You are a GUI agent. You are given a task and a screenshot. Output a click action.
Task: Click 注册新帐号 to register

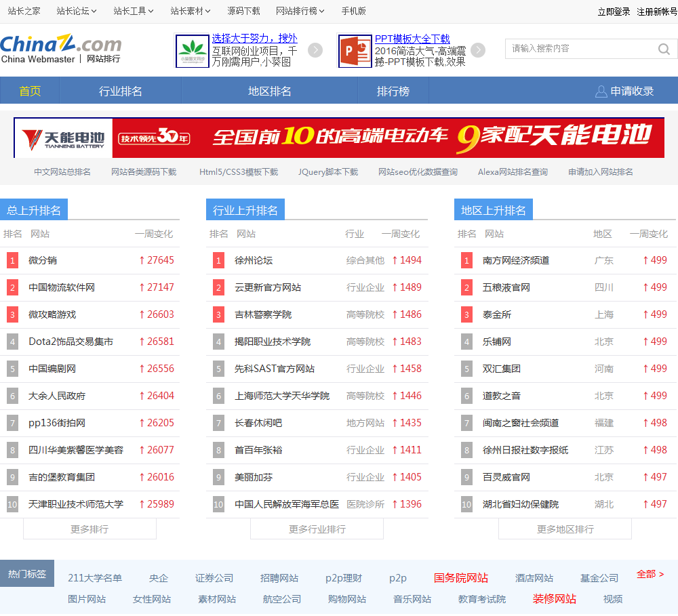[657, 12]
